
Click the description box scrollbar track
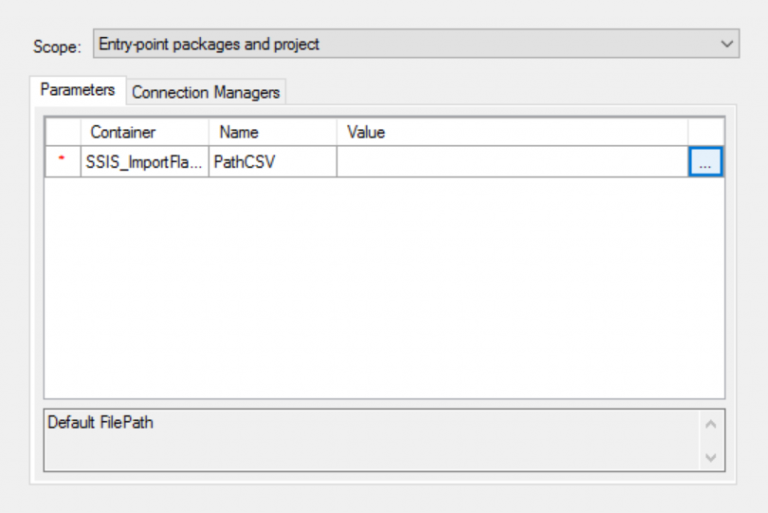click(712, 440)
